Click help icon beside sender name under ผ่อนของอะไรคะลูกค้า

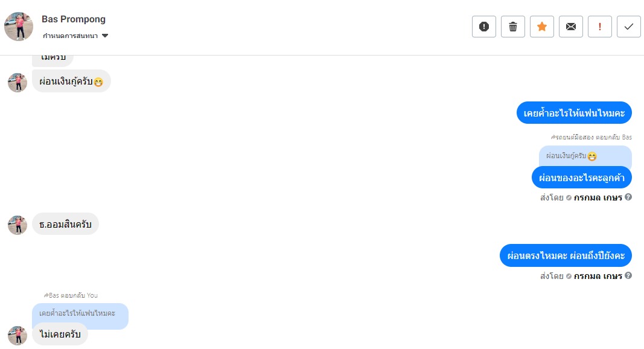628,197
